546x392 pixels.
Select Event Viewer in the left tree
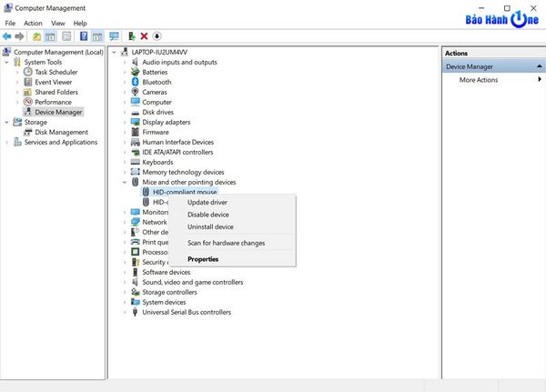point(54,82)
